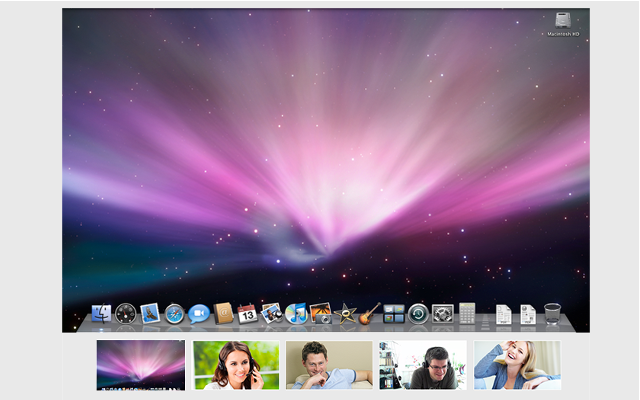Open GarageBand guitar icon
The image size is (640, 400).
370,314
